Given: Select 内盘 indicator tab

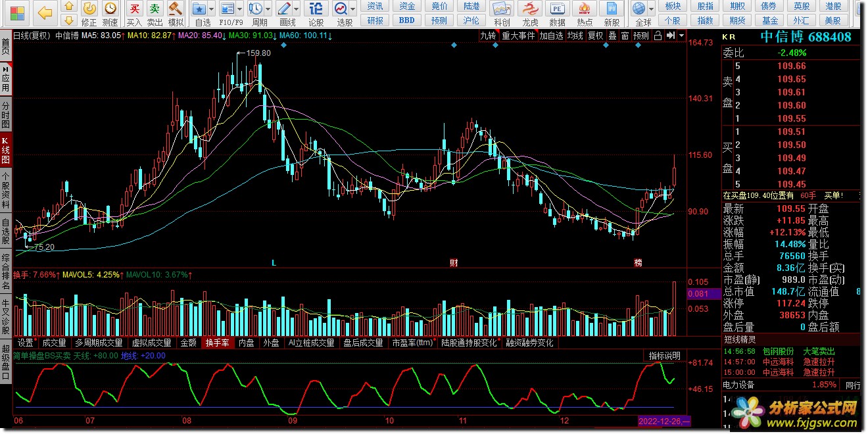Looking at the screenshot, I should point(247,343).
